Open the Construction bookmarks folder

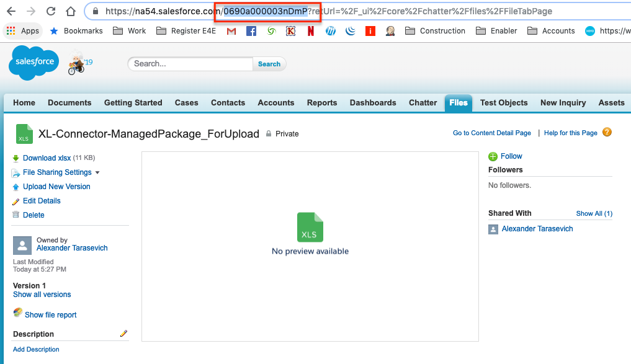click(435, 31)
